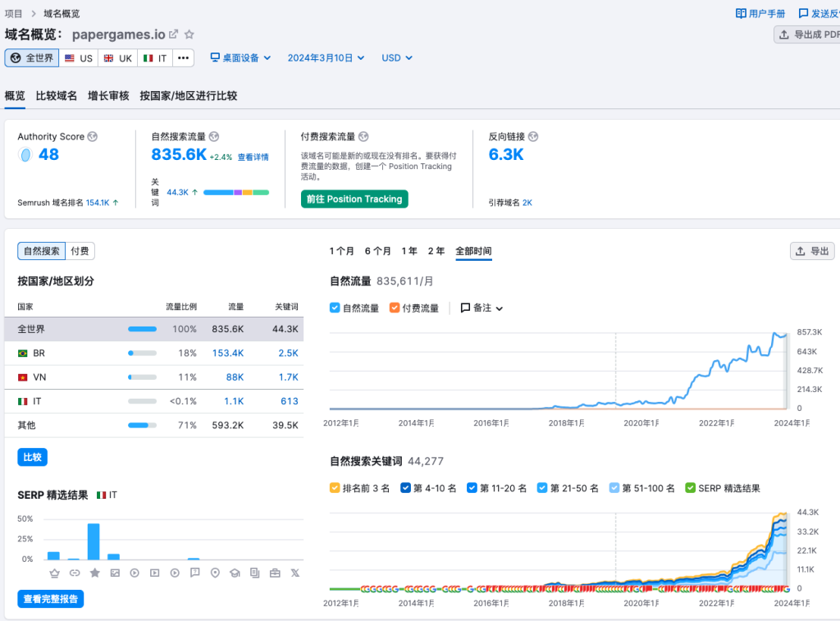Open the 桌面设备 device dropdown
Screen dimensions: 840x621
pyautogui.click(x=240, y=58)
